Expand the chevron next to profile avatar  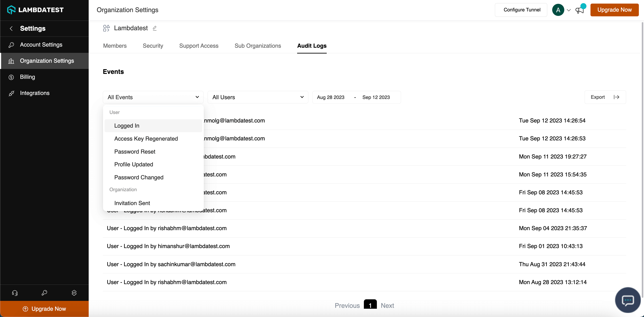(569, 10)
